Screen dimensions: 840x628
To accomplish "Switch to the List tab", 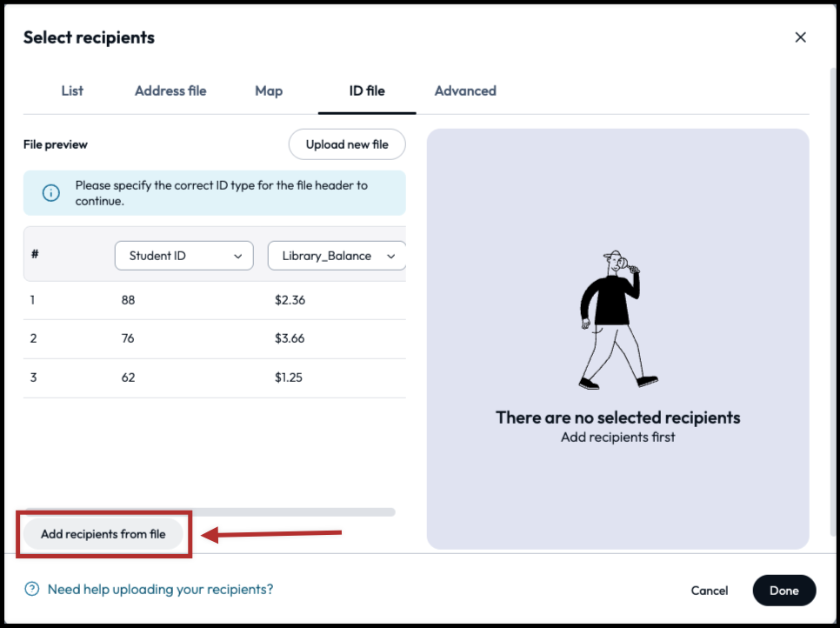I will coord(72,90).
